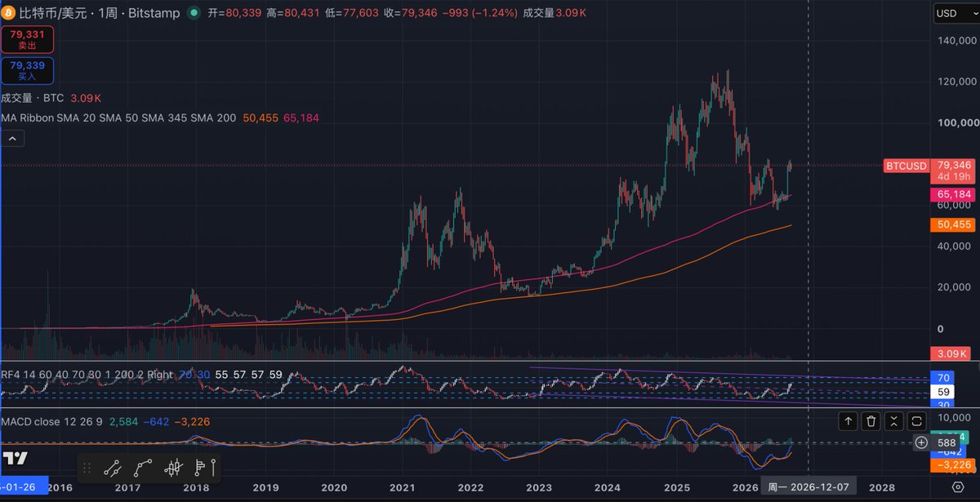Delete the MACD pane with trash icon
This screenshot has width=980, height=502.
pos(871,421)
